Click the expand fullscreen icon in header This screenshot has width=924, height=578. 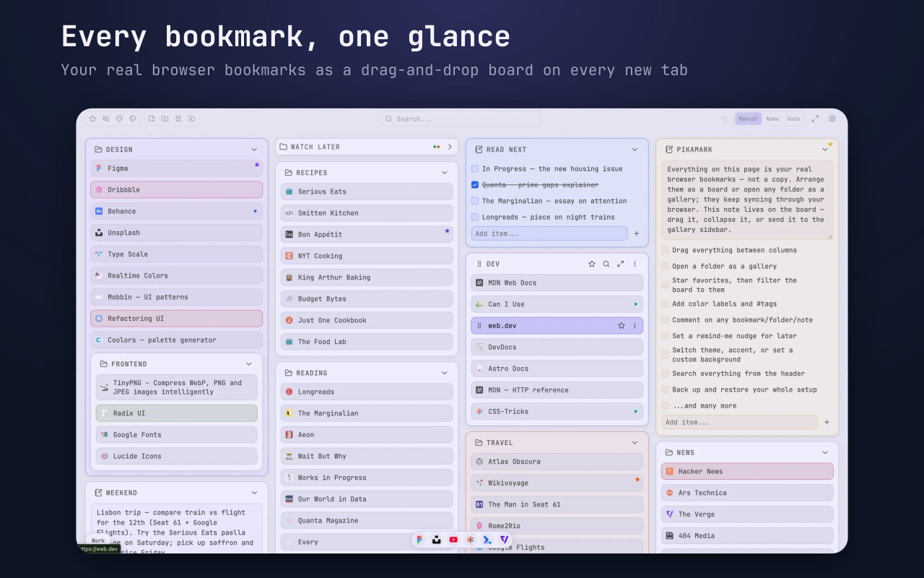coord(815,118)
